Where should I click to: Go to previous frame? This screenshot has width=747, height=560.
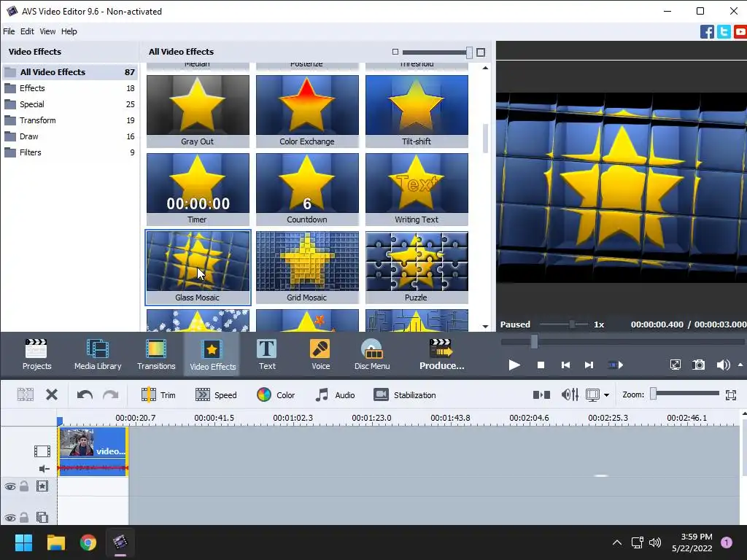tap(565, 365)
